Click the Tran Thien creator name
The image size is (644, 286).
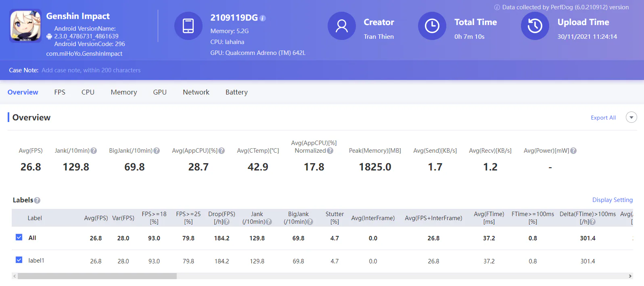coord(379,37)
